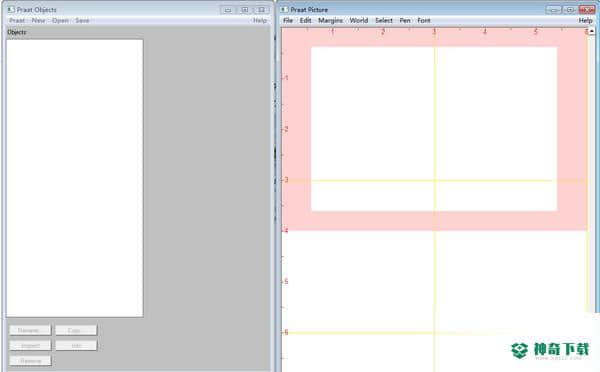
Task: Click the Info button
Action: [76, 346]
